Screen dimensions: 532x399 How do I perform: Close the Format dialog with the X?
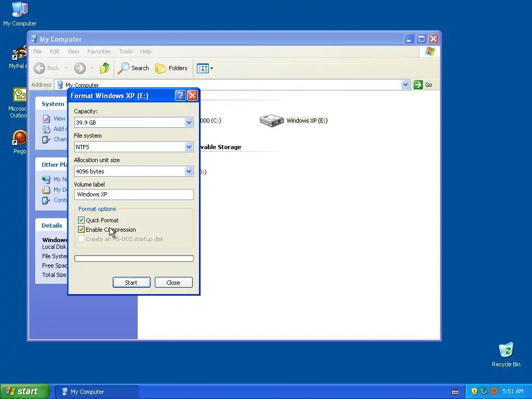[x=192, y=96]
